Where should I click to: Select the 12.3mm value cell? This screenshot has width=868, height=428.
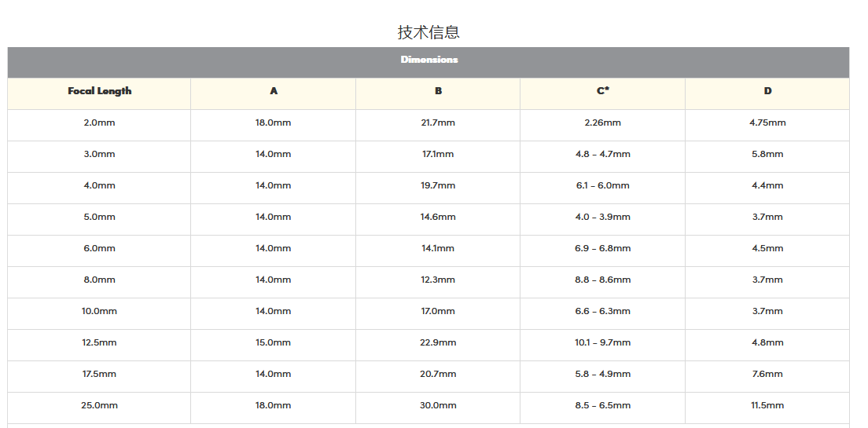coord(438,280)
